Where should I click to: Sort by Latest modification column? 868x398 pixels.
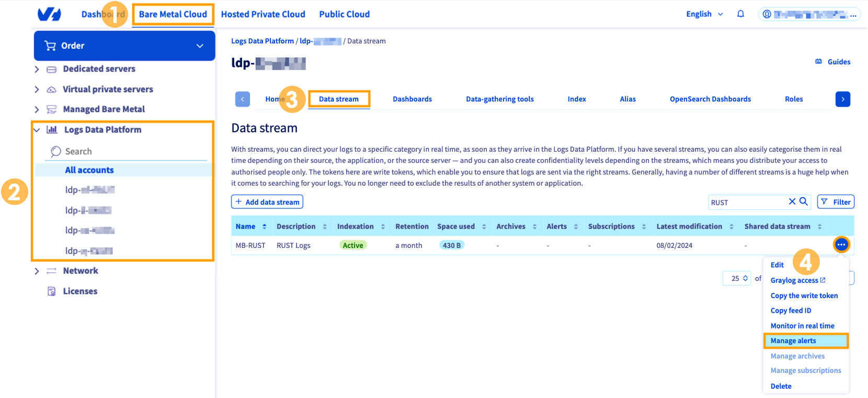click(731, 226)
